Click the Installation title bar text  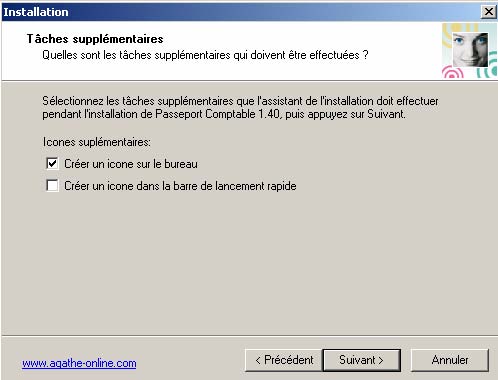(36, 12)
